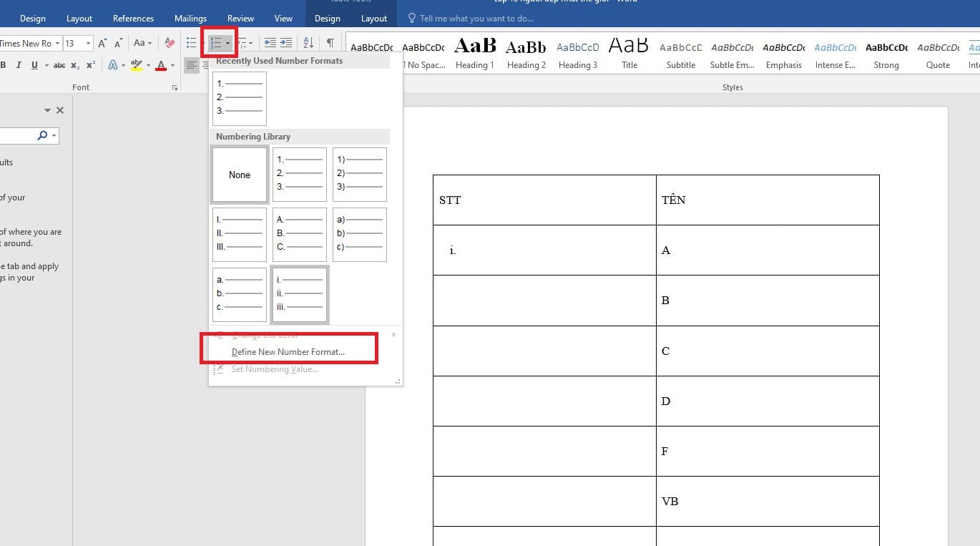The height and width of the screenshot is (546, 980).
Task: Open the Change Case Aa menu
Action: [142, 43]
